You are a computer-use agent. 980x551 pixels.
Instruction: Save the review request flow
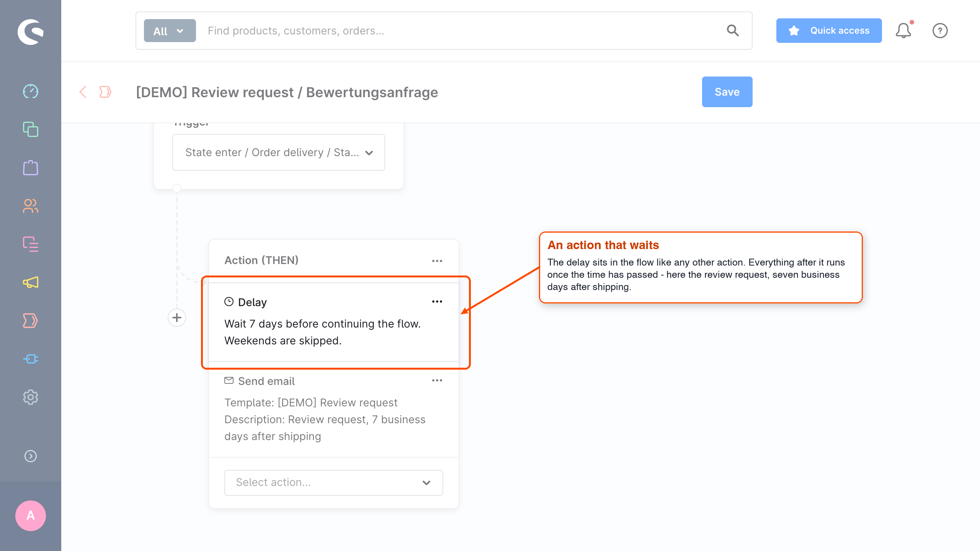pyautogui.click(x=727, y=92)
